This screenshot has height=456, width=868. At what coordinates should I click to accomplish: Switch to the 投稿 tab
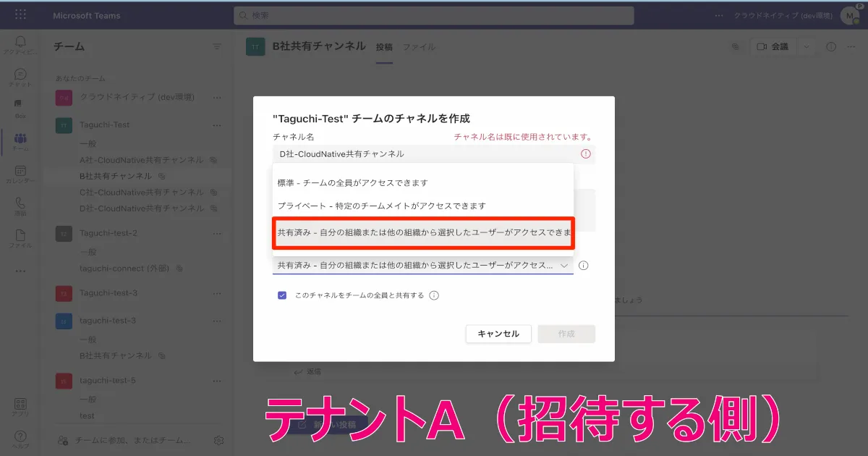(384, 47)
